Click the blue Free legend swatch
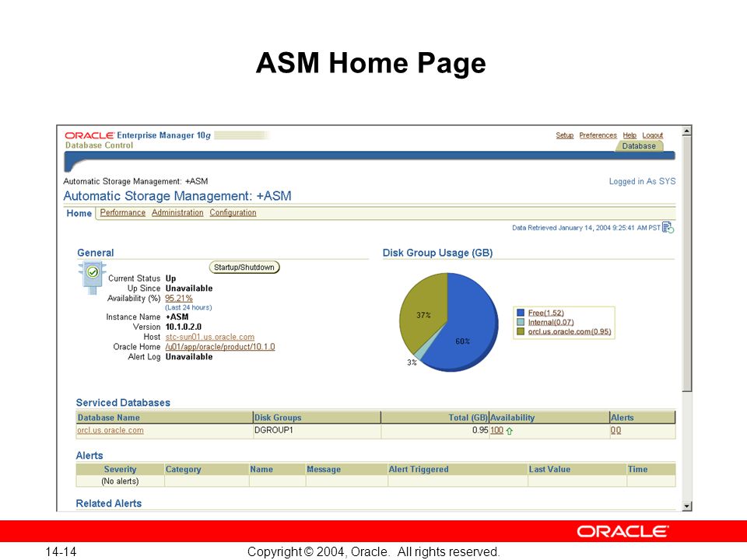 click(521, 313)
